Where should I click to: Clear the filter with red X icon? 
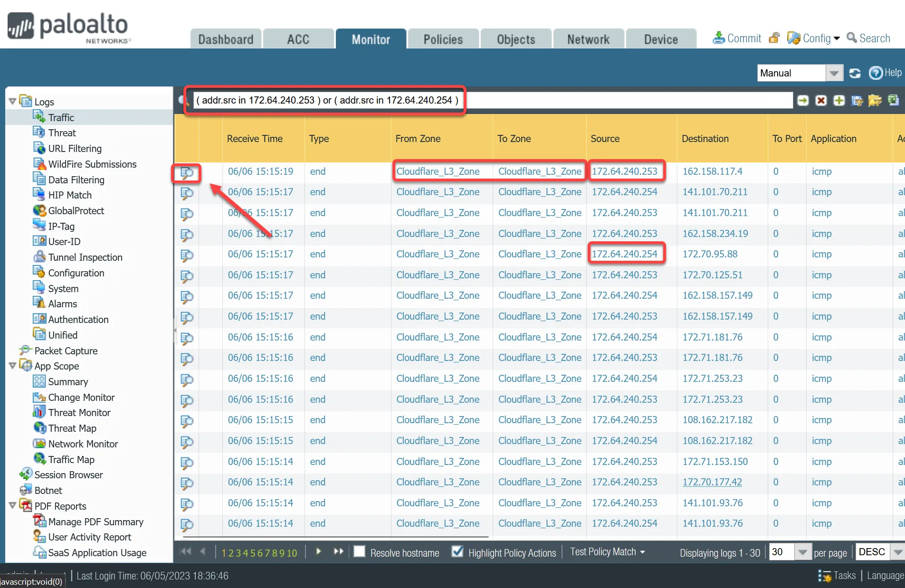pyautogui.click(x=821, y=100)
